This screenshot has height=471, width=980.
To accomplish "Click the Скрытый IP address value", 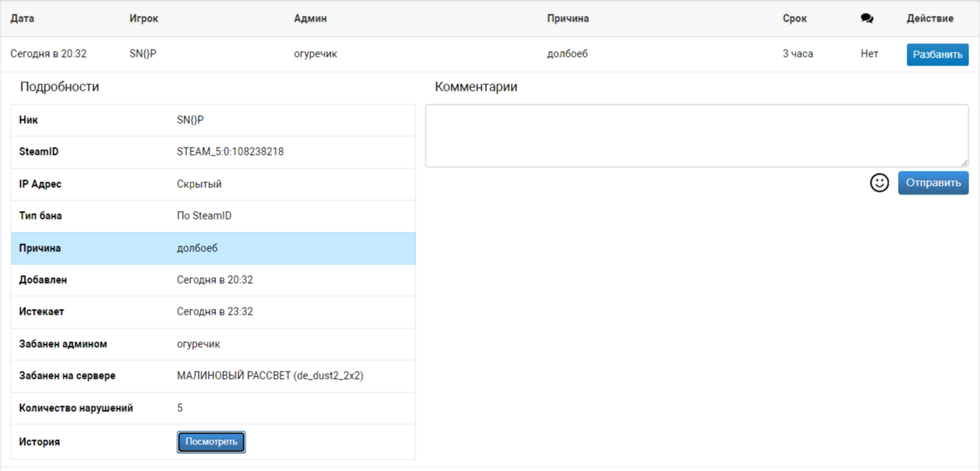I will pos(199,184).
